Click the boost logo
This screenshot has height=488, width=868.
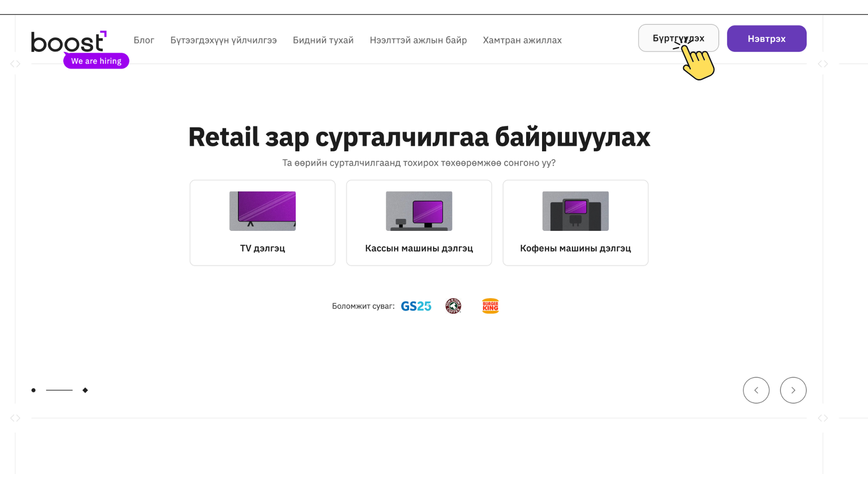point(68,42)
